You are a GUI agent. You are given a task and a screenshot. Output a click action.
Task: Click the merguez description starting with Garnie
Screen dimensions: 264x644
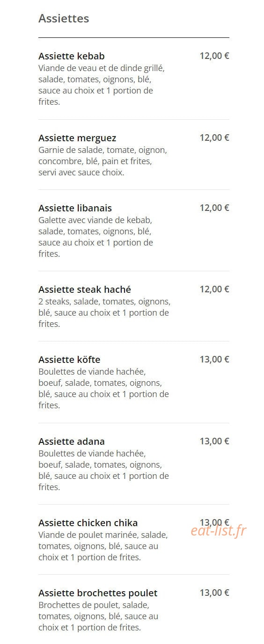[103, 161]
